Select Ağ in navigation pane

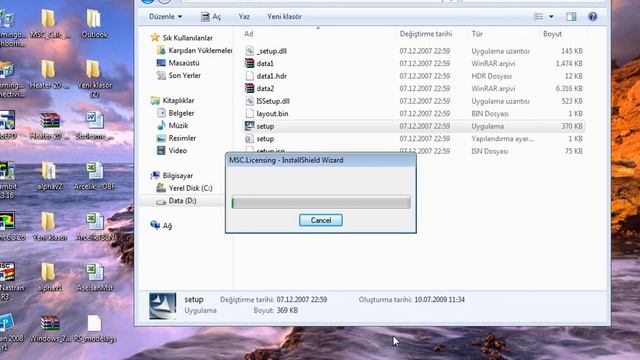pyautogui.click(x=161, y=225)
